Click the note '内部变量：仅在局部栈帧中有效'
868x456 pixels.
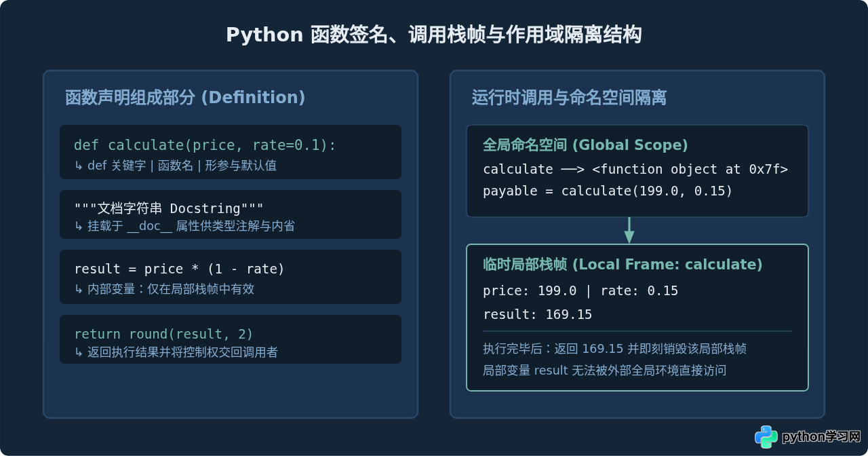164,289
